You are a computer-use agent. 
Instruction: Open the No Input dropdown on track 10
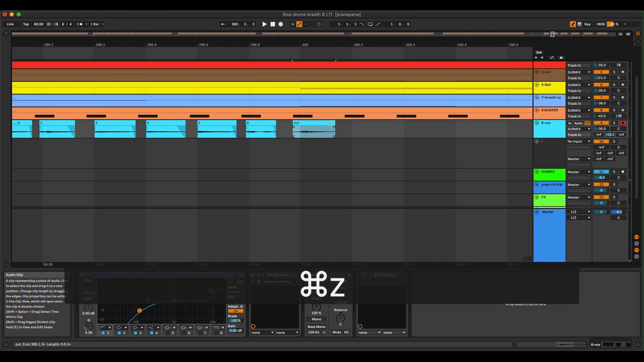579,141
